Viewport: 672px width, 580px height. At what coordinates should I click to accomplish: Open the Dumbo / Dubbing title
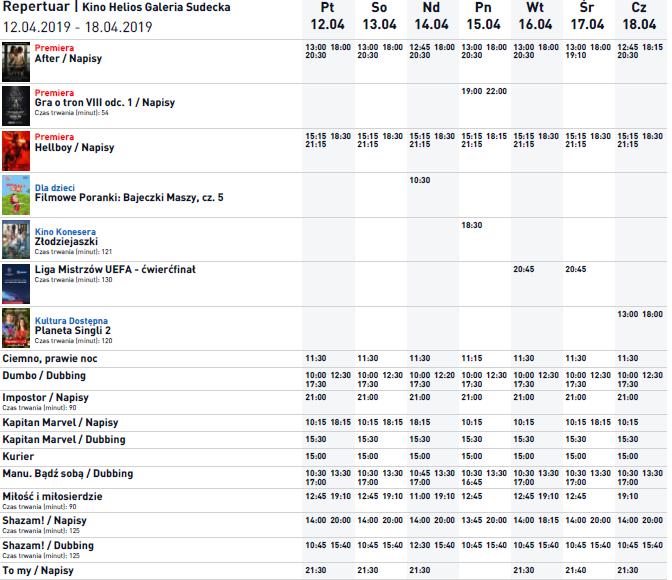coord(44,376)
